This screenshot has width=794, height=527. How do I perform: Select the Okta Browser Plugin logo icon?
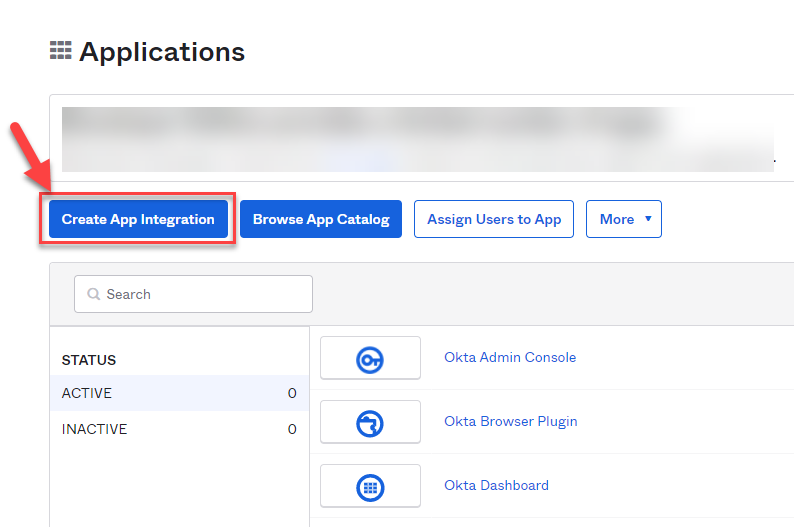(x=370, y=423)
